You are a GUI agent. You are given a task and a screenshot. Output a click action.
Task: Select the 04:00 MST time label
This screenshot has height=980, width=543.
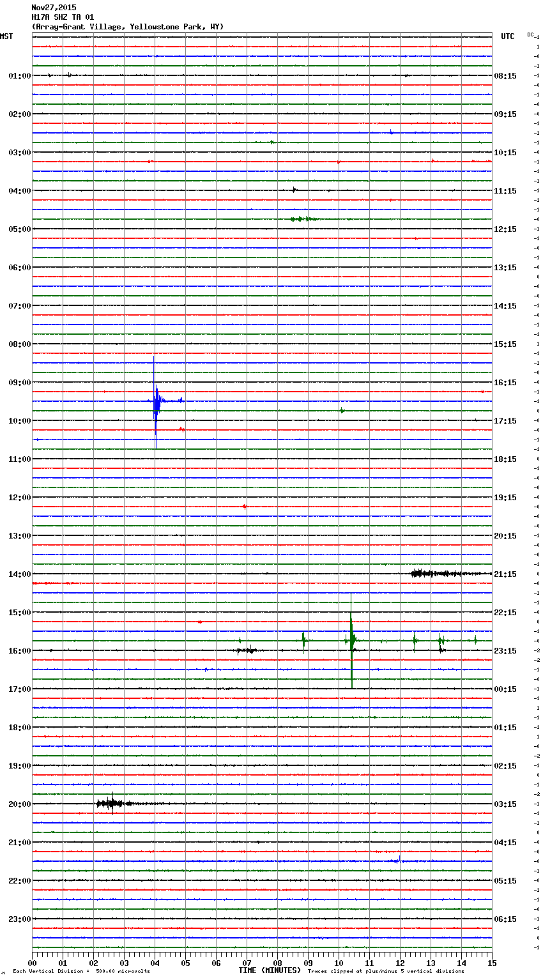(19, 191)
